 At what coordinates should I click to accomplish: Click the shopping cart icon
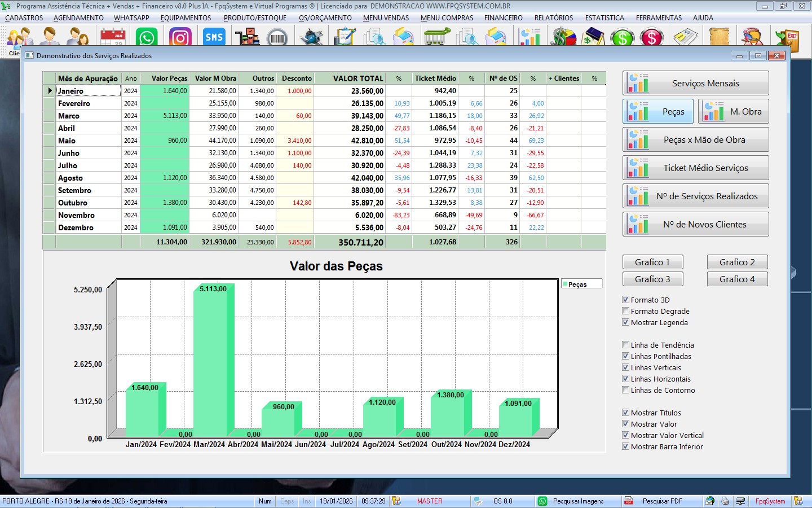(x=436, y=37)
